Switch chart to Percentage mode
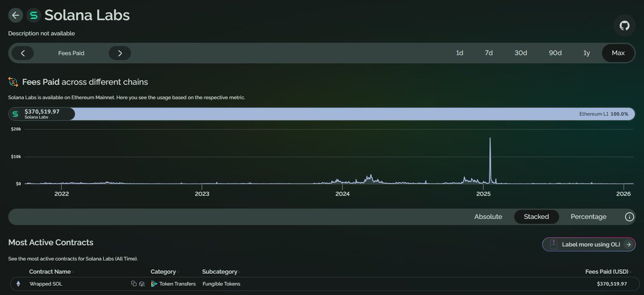This screenshot has height=295, width=644. [588, 217]
